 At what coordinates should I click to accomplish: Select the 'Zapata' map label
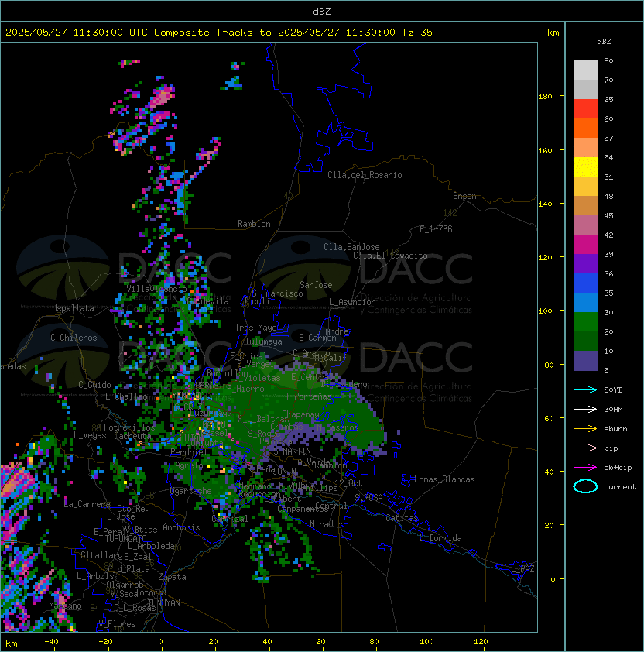click(x=172, y=577)
